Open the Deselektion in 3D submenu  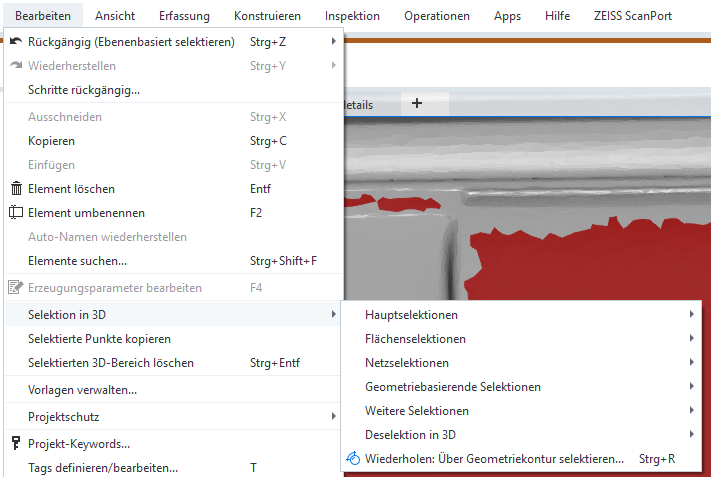coord(521,435)
